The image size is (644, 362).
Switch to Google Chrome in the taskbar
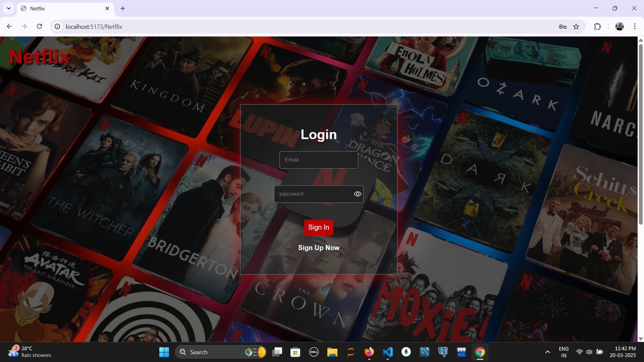[480, 352]
